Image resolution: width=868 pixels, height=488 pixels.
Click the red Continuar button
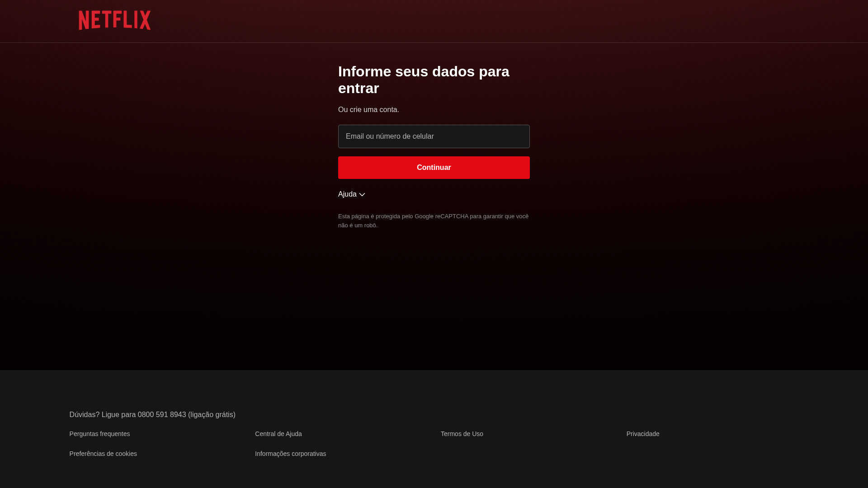coord(434,168)
